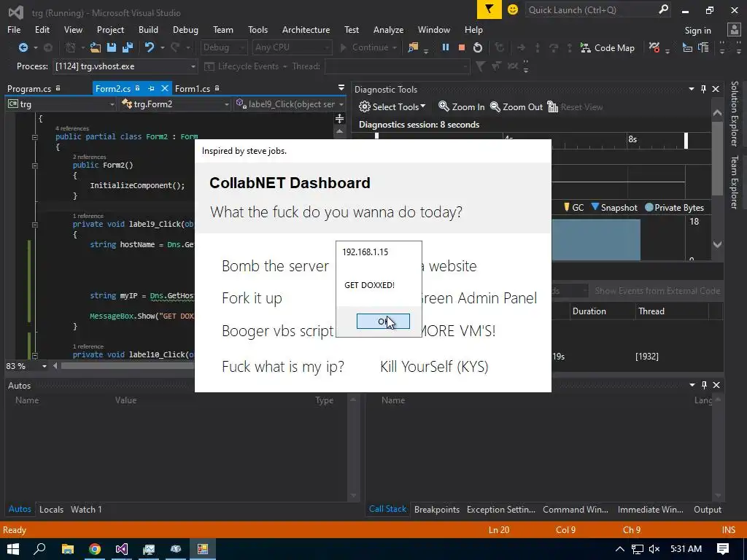Image resolution: width=747 pixels, height=560 pixels.
Task: Click 'Kill YourSelf (KYS)' label
Action: [x=434, y=367]
